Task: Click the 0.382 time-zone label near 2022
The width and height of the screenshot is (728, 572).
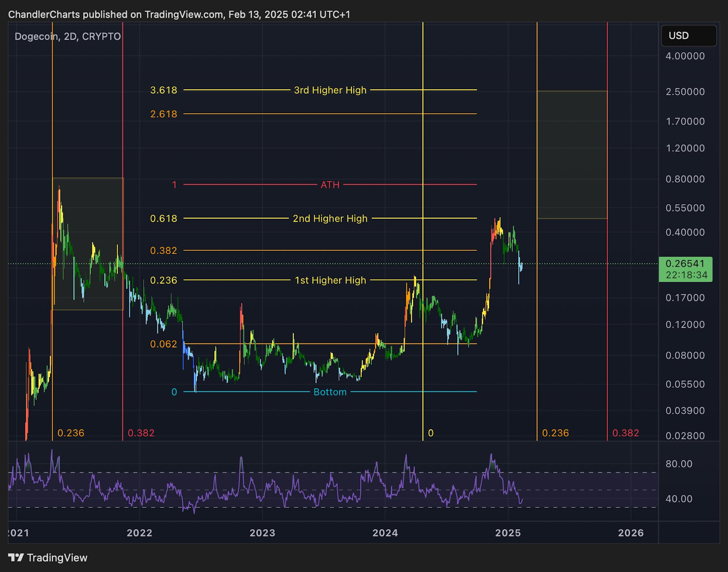Action: (141, 433)
